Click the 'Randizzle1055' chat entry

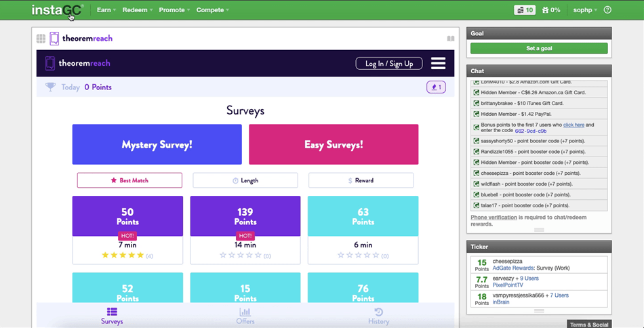[539, 152]
